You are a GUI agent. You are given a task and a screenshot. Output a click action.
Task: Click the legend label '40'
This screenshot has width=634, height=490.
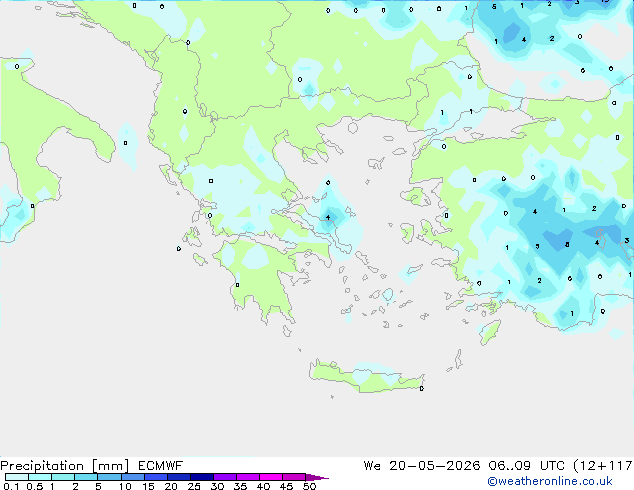pyautogui.click(x=264, y=486)
